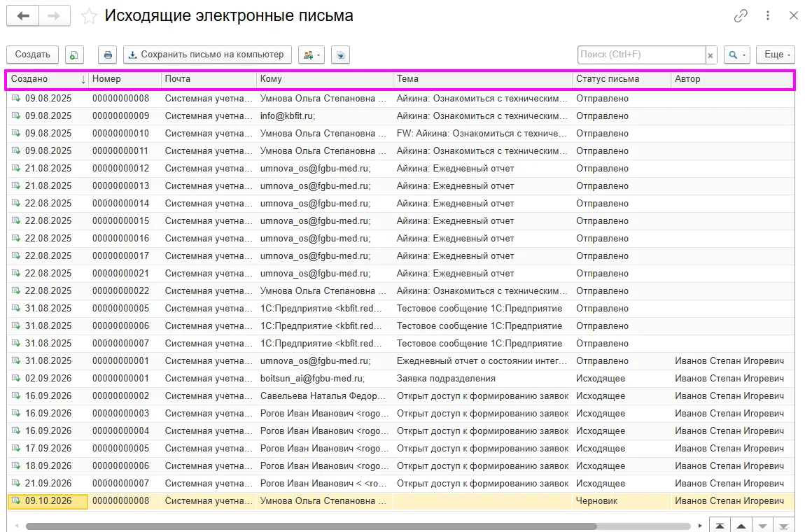
Task: Open the magnifier search dropdown
Action: tap(736, 55)
